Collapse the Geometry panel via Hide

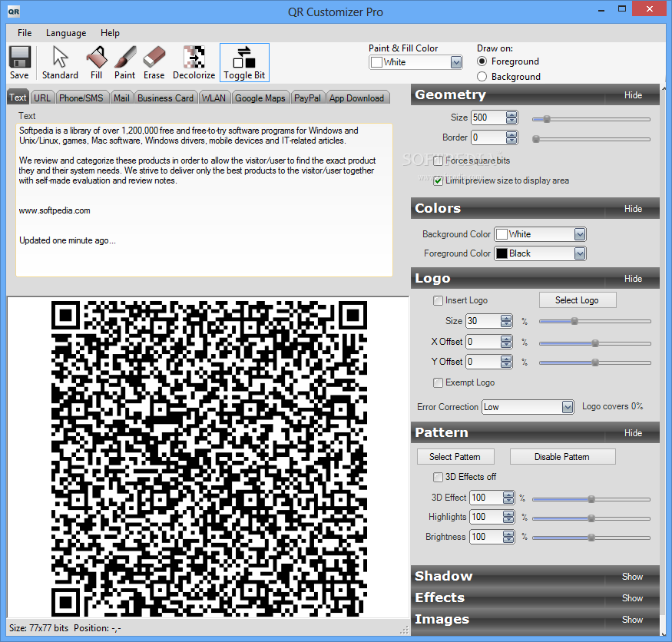[633, 95]
